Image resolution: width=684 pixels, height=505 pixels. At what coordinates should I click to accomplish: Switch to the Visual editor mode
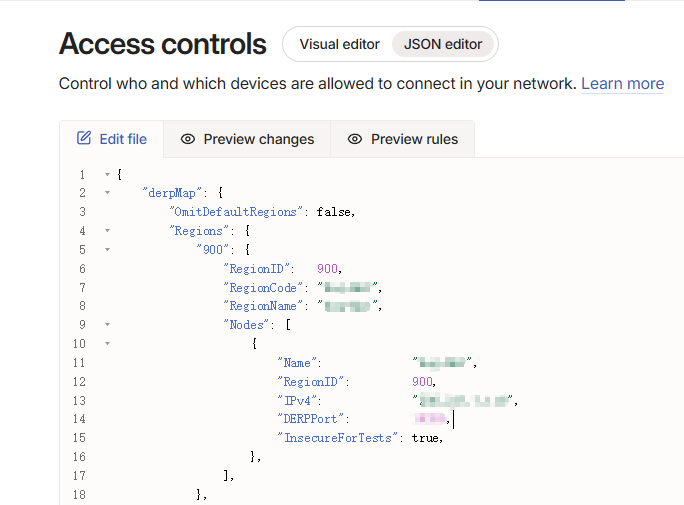[339, 44]
